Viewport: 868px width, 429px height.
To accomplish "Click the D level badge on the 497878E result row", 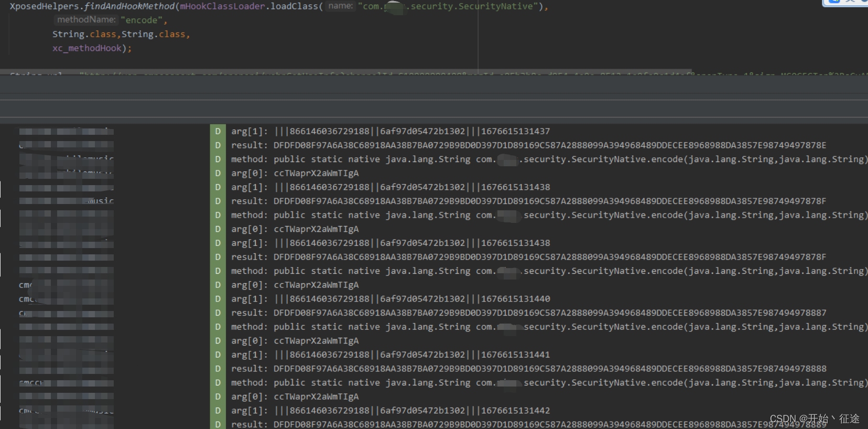I will (218, 145).
